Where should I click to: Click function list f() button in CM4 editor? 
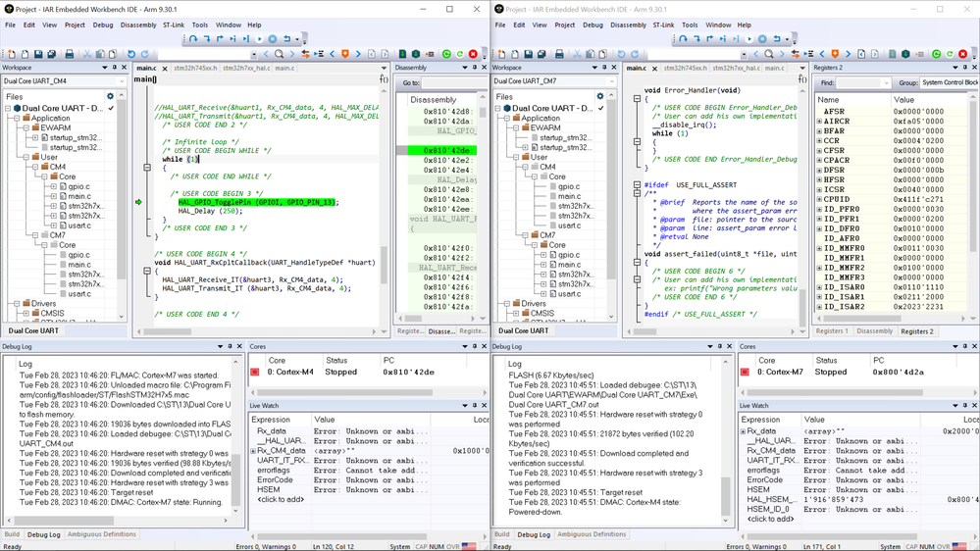point(384,79)
